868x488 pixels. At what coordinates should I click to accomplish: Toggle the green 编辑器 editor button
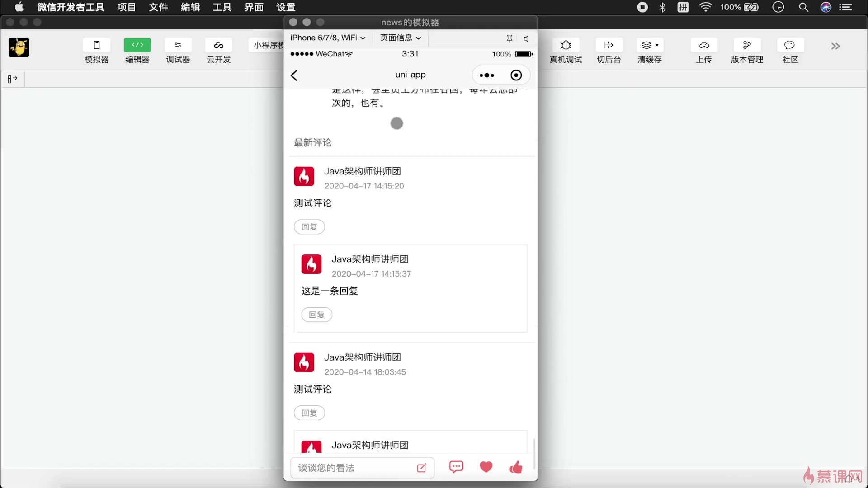click(137, 45)
